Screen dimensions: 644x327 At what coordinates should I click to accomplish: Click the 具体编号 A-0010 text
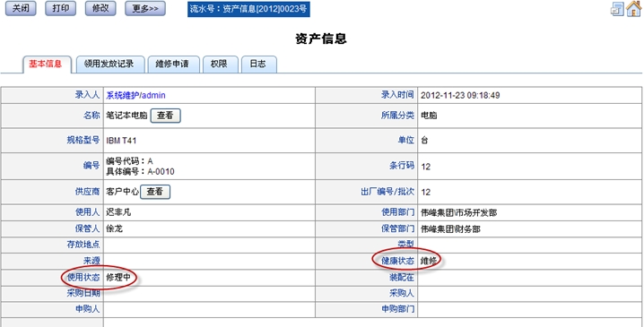click(x=140, y=171)
